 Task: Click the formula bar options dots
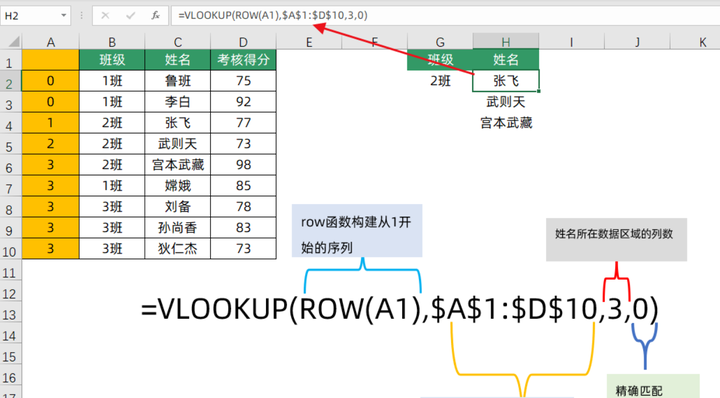[x=81, y=16]
